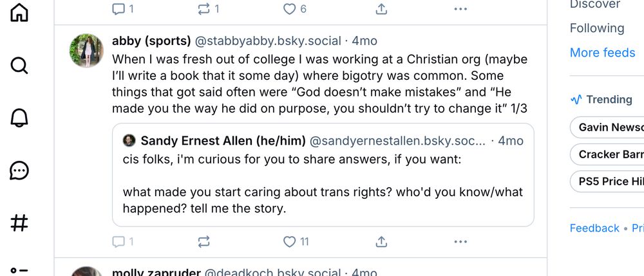Screen dimensions: 644x276
Task: Share abby's post
Action: [x=381, y=242]
